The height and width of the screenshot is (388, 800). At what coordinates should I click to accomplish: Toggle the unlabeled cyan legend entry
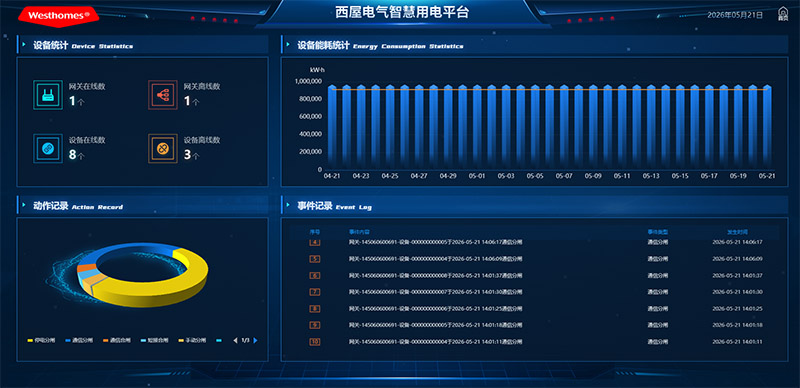[x=219, y=340]
